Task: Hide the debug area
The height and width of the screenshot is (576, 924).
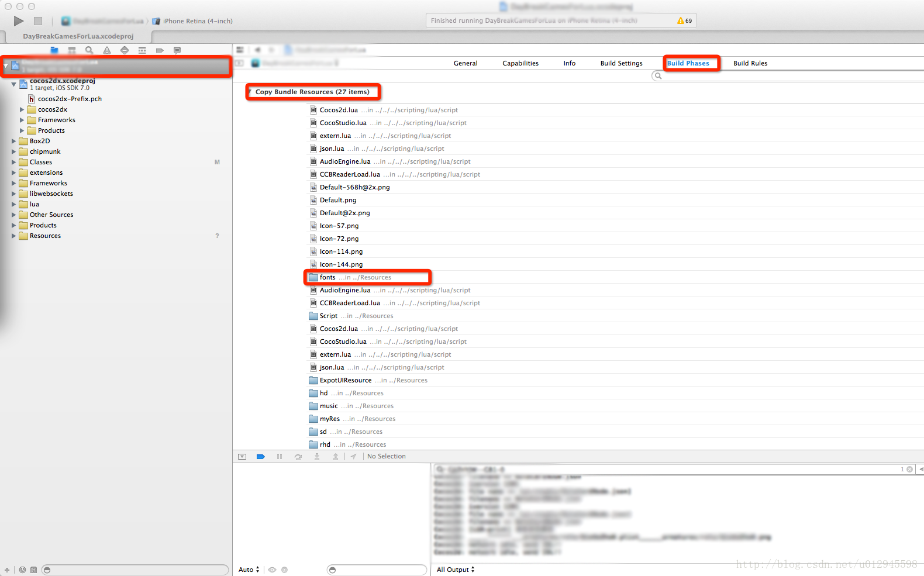Action: coord(242,457)
